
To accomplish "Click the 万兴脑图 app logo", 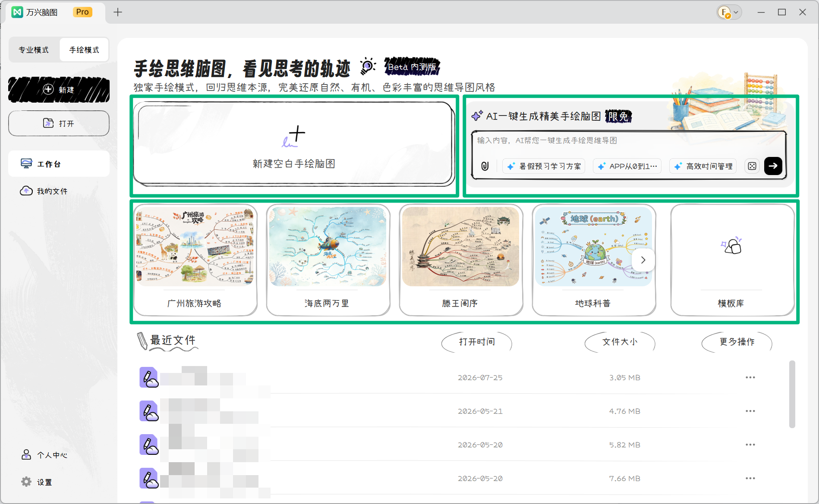I will (17, 12).
